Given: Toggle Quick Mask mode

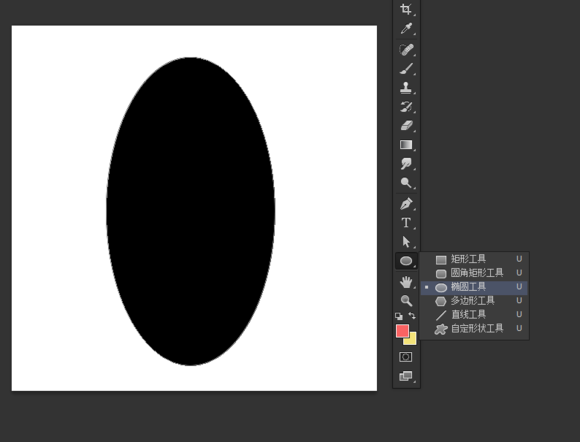Looking at the screenshot, I should coord(406,357).
